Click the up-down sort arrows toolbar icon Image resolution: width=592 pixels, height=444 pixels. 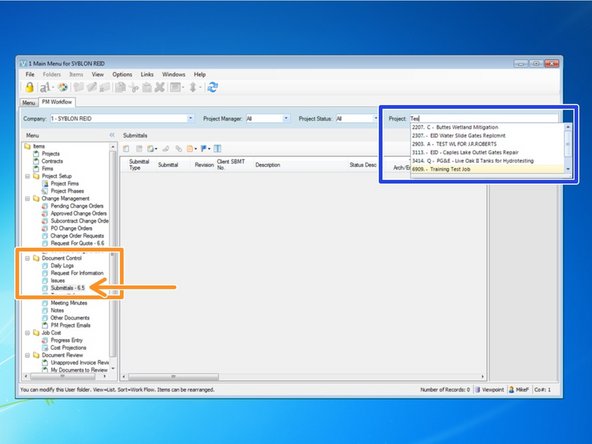tap(193, 87)
